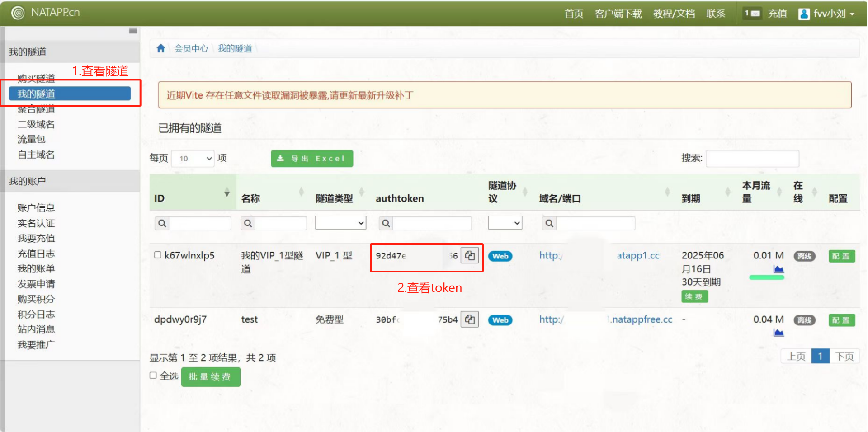Open the atapp1.cc domain link

pyautogui.click(x=599, y=255)
